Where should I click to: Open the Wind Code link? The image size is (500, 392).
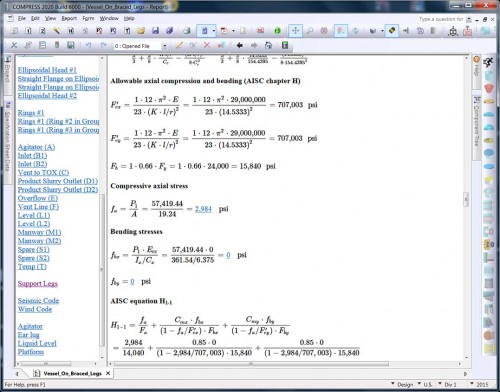(x=35, y=309)
